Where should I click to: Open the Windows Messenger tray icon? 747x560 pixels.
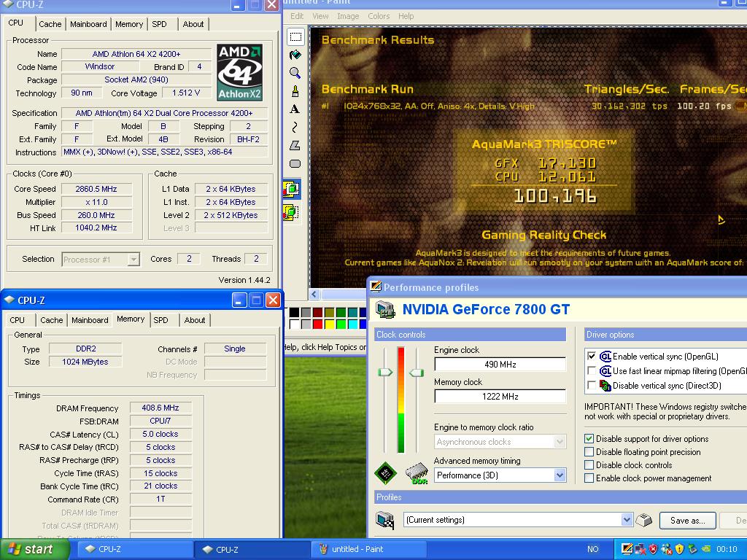pyautogui.click(x=667, y=549)
